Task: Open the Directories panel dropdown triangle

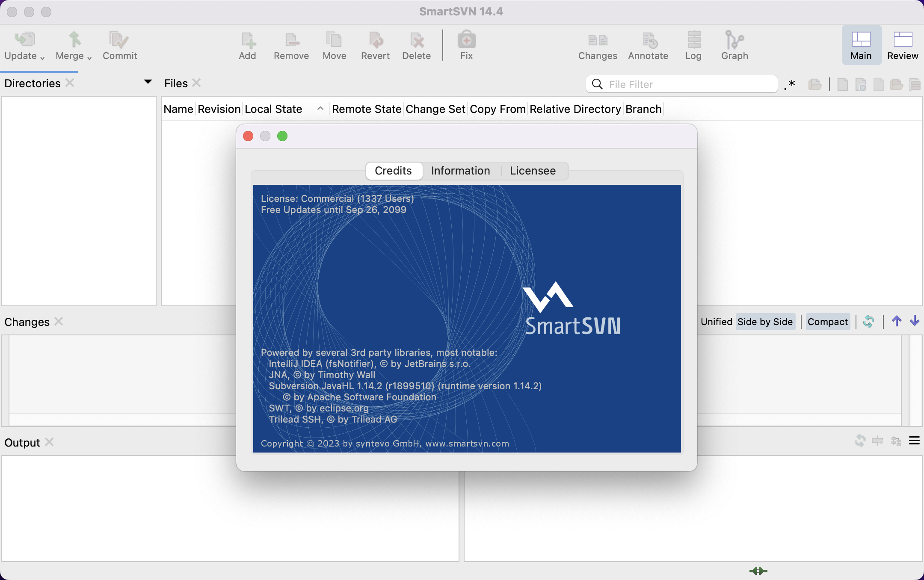Action: pyautogui.click(x=148, y=81)
